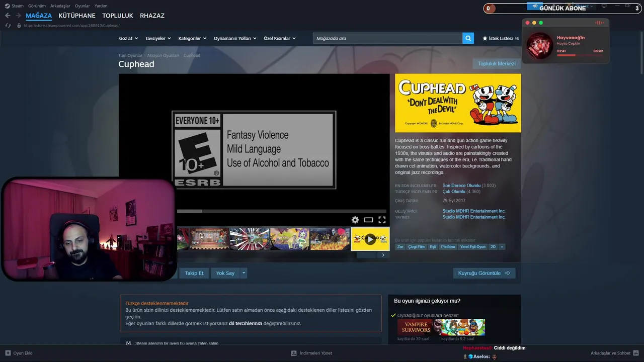
Task: Open Aksiyon Oyunları breadcrumb link
Action: (x=163, y=55)
